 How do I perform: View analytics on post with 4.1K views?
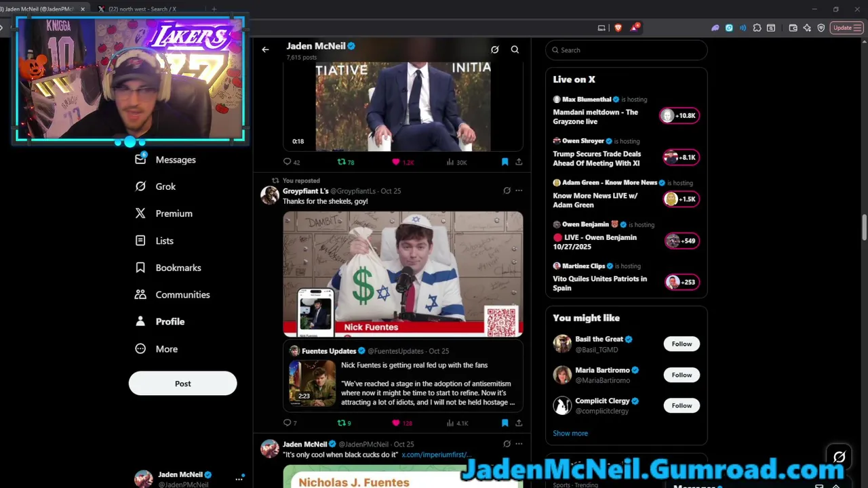(457, 423)
